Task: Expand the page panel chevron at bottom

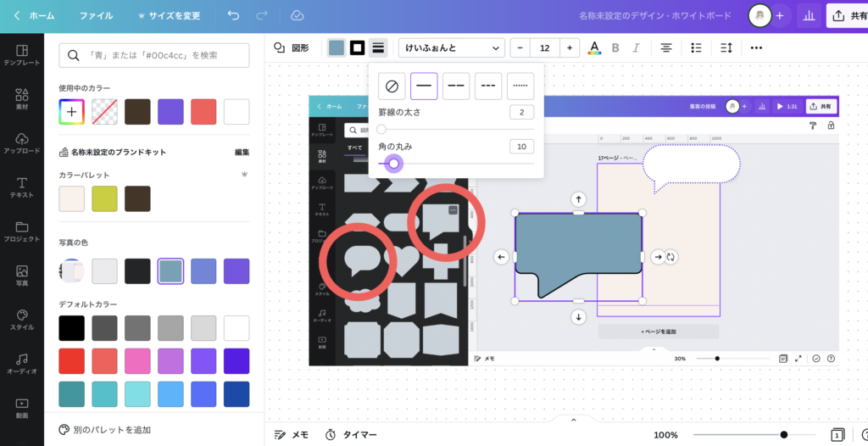Action: 573,420
